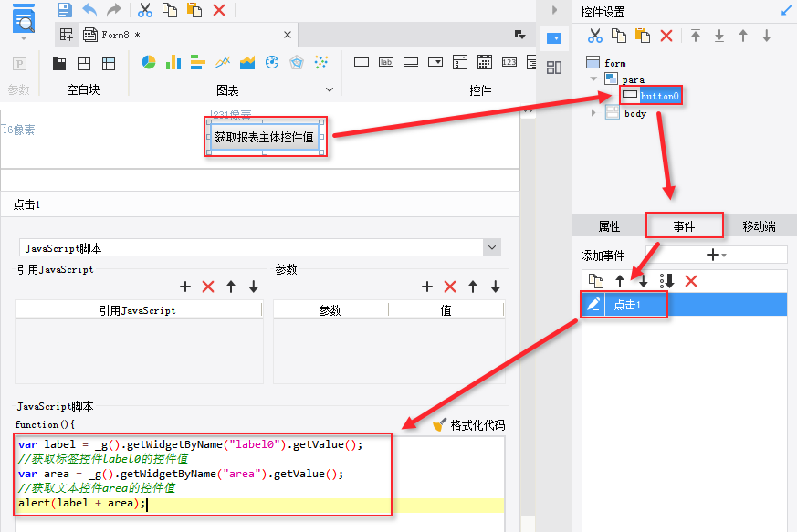Edit the 点击1 event entry
The width and height of the screenshot is (797, 532).
(x=593, y=305)
